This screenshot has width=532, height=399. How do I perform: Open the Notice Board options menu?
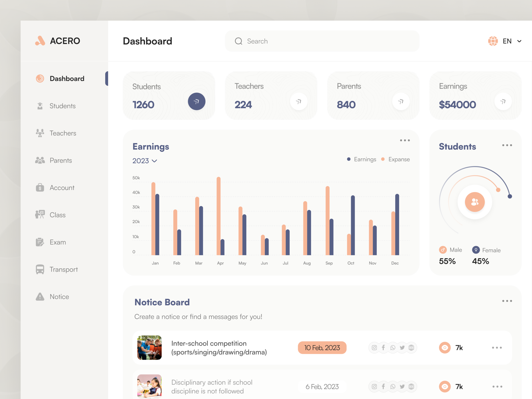coord(507,301)
